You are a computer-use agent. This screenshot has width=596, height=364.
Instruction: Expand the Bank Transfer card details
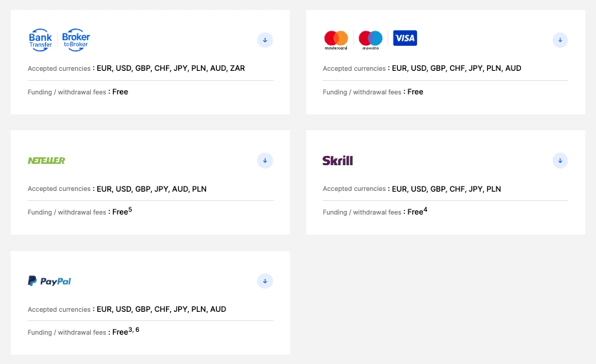(x=265, y=40)
